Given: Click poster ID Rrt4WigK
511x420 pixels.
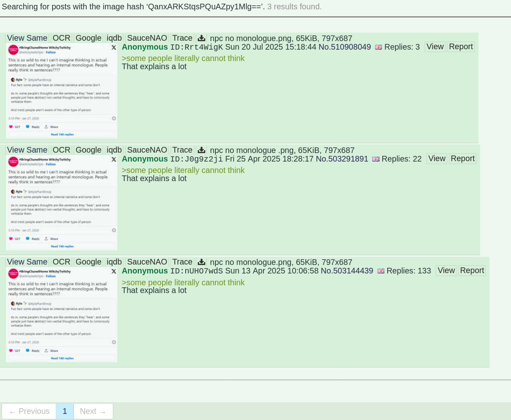Looking at the screenshot, I should pos(197,47).
